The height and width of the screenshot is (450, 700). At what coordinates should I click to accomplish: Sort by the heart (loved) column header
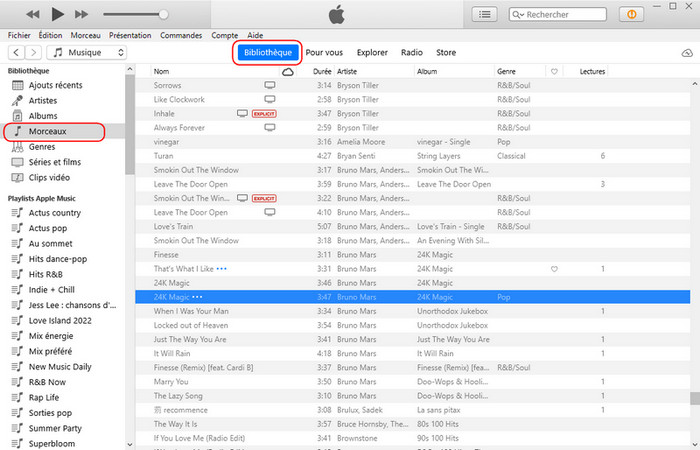click(553, 72)
